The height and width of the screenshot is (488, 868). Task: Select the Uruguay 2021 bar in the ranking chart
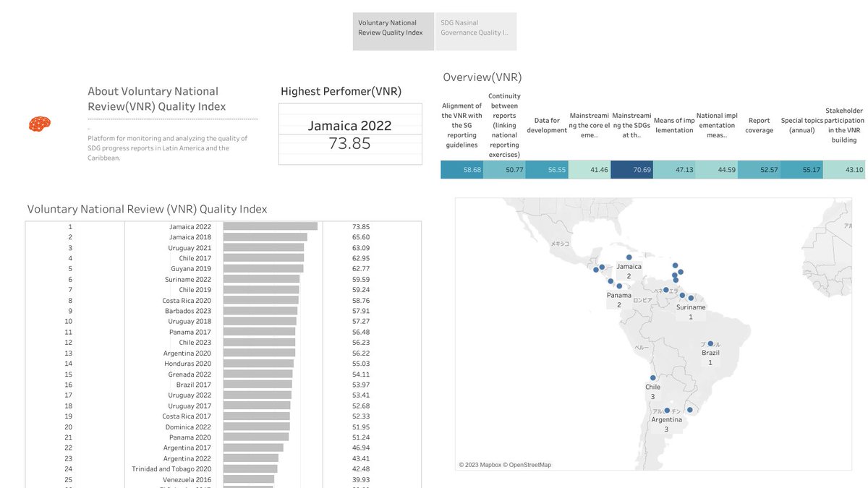[x=263, y=247]
